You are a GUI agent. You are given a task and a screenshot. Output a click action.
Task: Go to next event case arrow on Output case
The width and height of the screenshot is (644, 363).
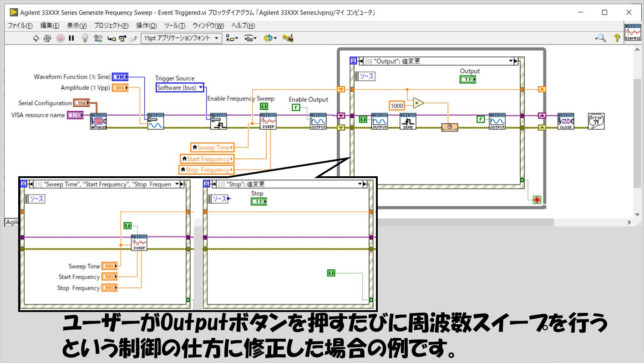(516, 61)
